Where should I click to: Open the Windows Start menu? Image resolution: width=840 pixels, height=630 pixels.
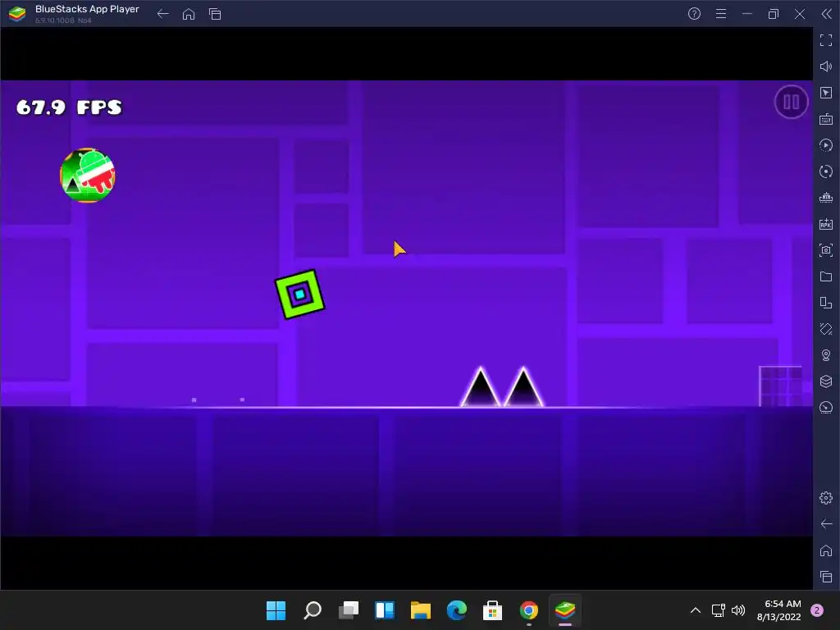(276, 610)
